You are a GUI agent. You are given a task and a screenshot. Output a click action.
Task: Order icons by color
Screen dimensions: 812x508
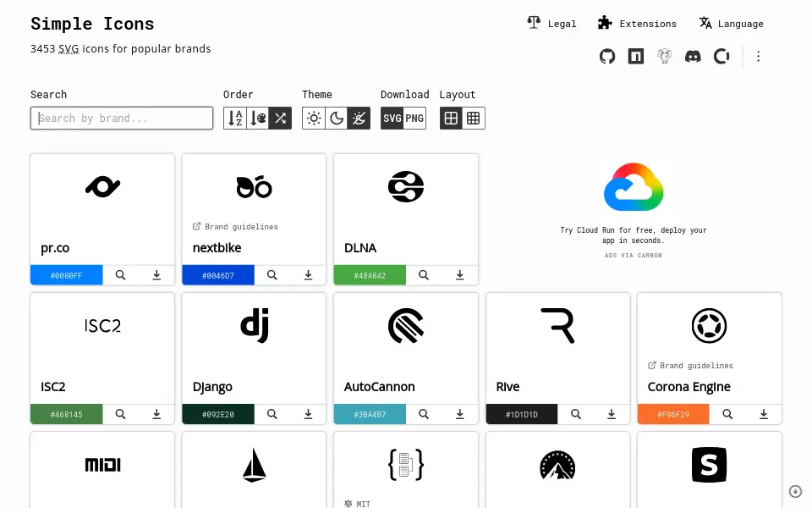click(x=258, y=119)
